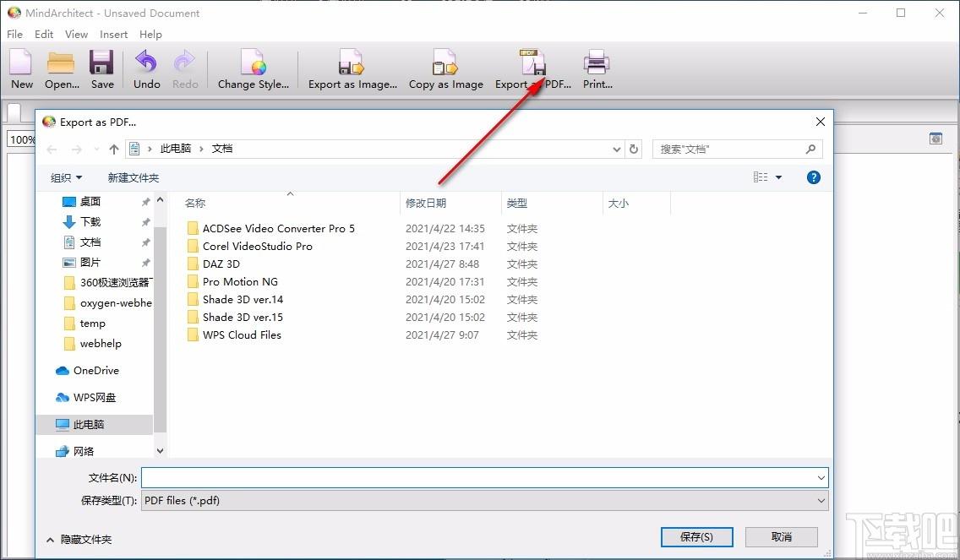Select the webhelp folder in sidebar
This screenshot has width=960, height=560.
pyautogui.click(x=92, y=343)
